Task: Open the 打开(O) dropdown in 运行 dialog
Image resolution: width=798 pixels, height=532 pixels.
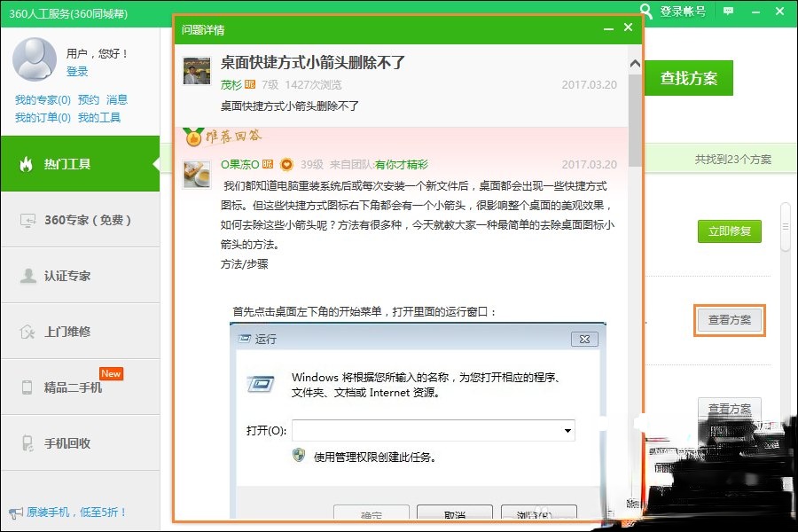Action: click(x=567, y=429)
